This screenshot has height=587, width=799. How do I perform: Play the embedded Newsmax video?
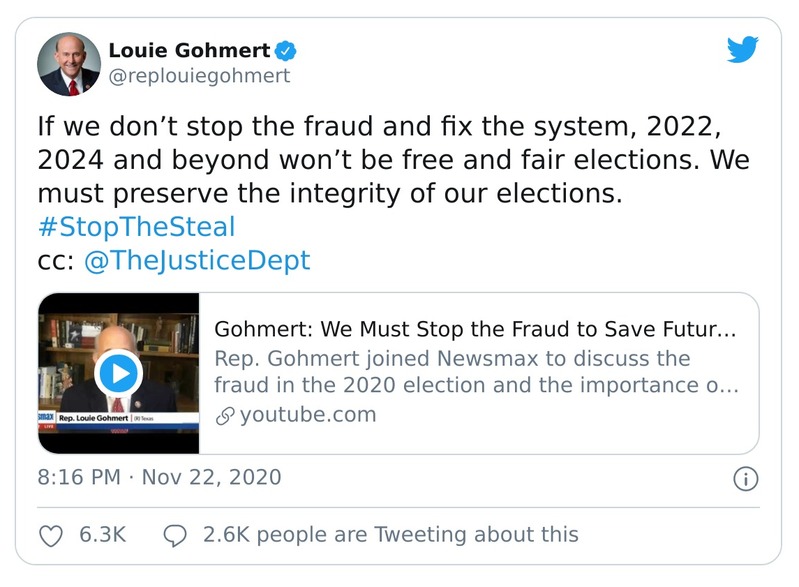(x=119, y=374)
